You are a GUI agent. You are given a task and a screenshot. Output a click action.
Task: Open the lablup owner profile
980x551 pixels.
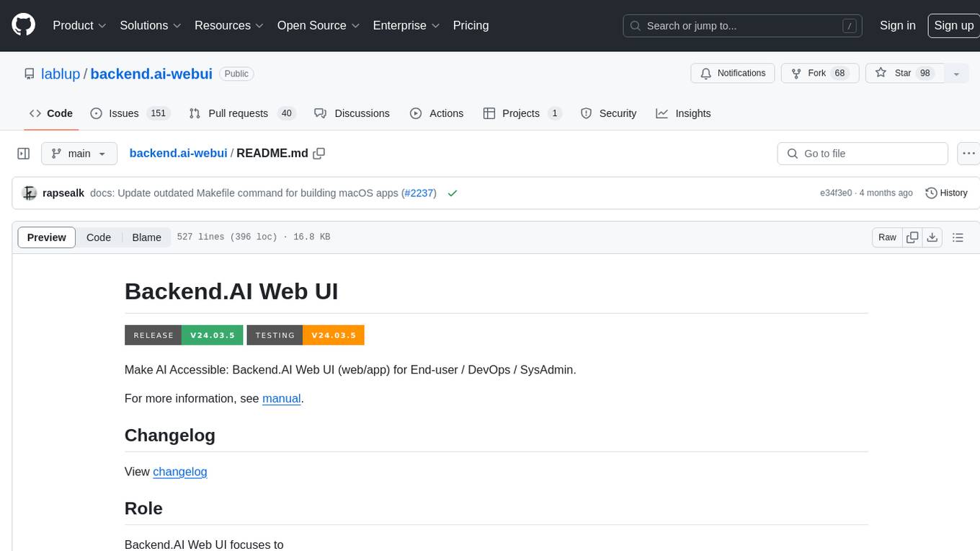tap(61, 74)
